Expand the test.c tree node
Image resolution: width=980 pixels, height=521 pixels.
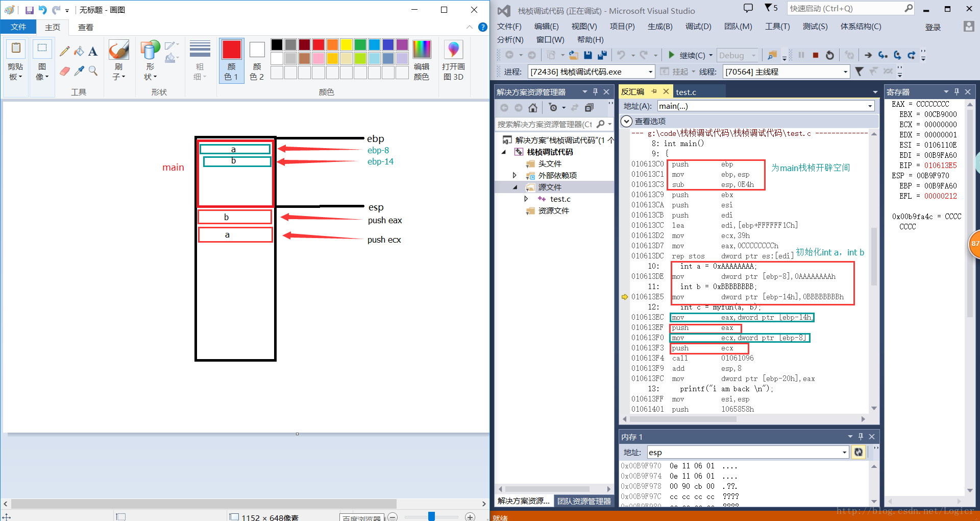point(526,199)
